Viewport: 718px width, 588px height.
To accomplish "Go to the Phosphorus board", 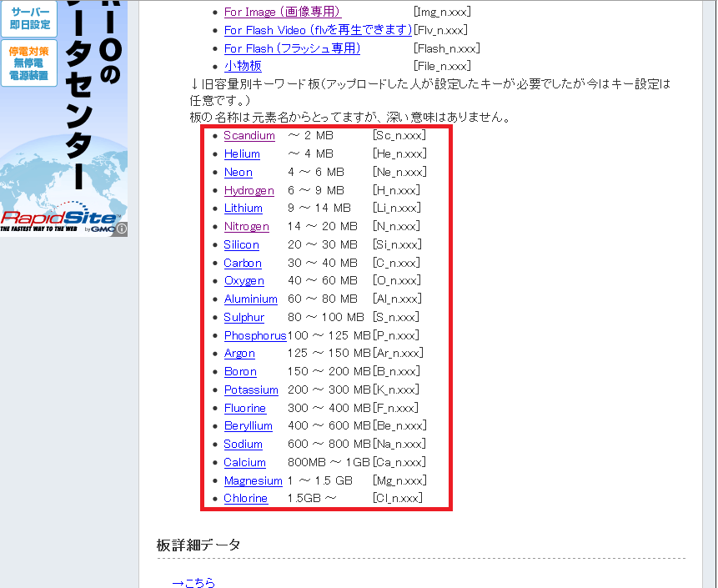I will point(254,335).
